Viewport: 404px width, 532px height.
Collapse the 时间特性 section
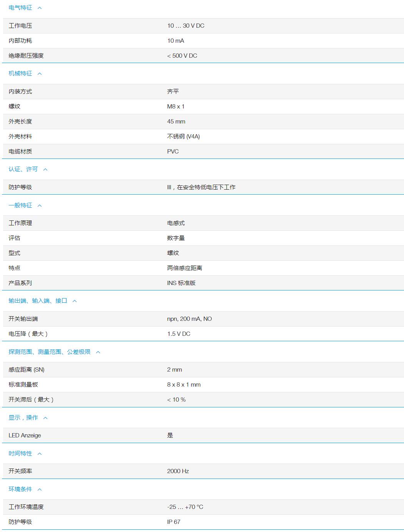(39, 453)
